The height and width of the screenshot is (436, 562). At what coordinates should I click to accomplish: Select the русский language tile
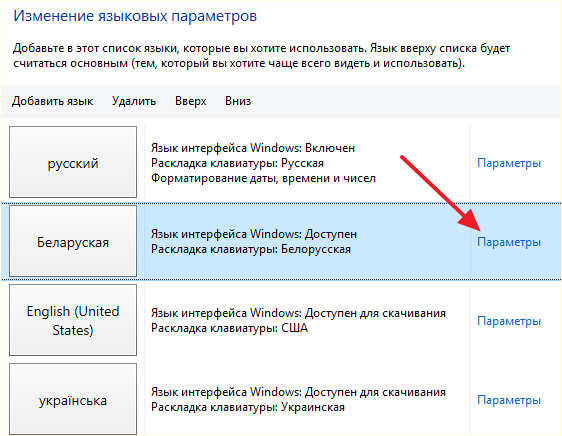(x=73, y=162)
